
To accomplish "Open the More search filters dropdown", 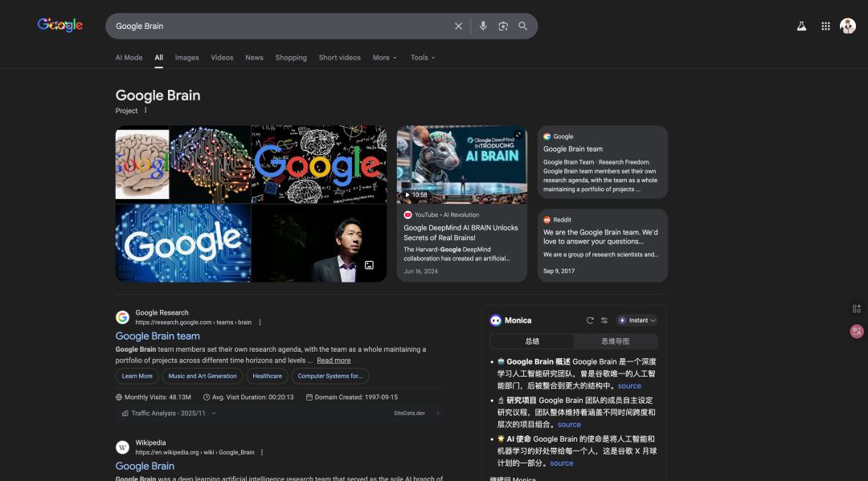I will [385, 58].
